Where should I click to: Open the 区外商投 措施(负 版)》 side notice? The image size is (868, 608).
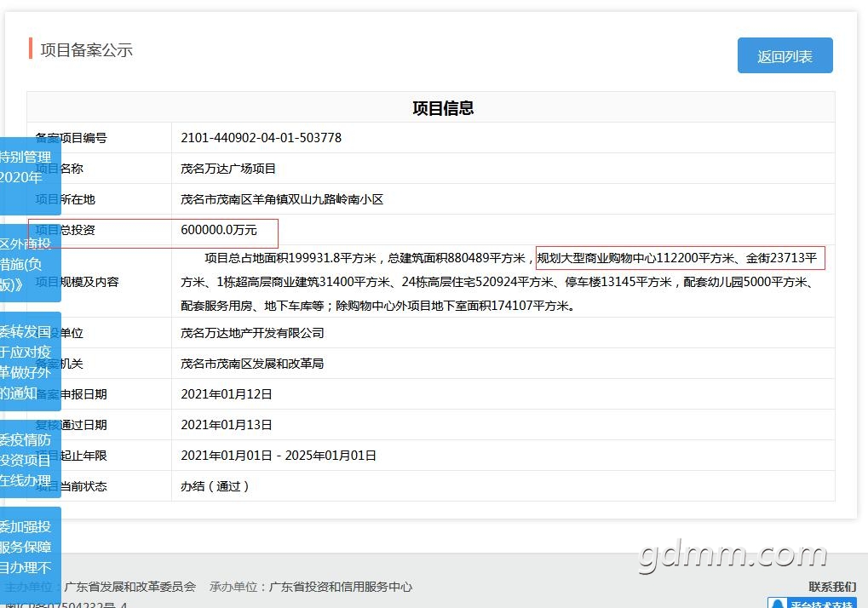point(31,263)
